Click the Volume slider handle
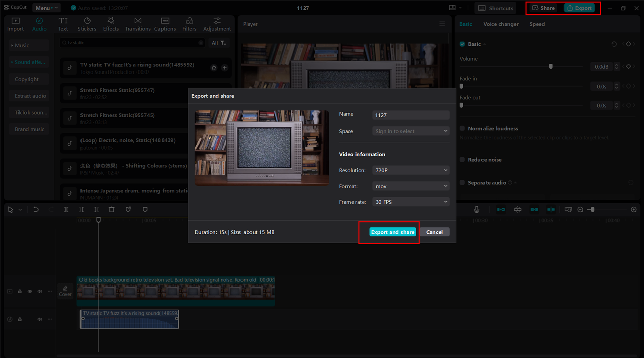 tap(551, 66)
